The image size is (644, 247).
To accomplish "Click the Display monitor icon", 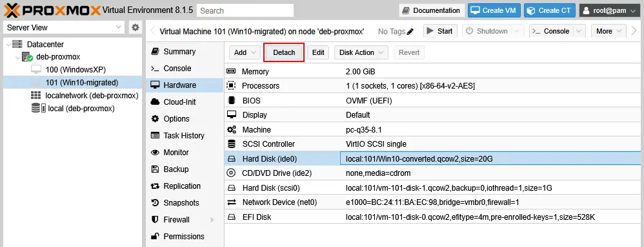I will point(232,115).
